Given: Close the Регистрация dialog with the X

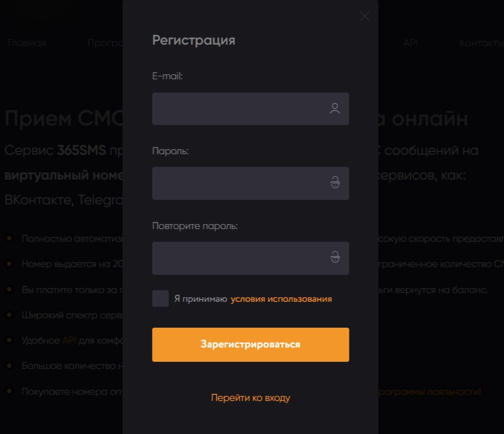Looking at the screenshot, I should pos(364,17).
